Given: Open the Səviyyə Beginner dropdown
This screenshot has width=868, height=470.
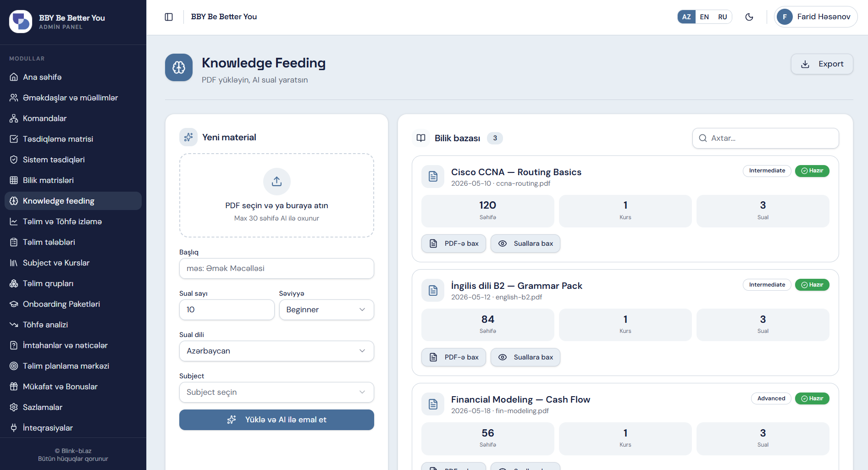Looking at the screenshot, I should pos(326,310).
